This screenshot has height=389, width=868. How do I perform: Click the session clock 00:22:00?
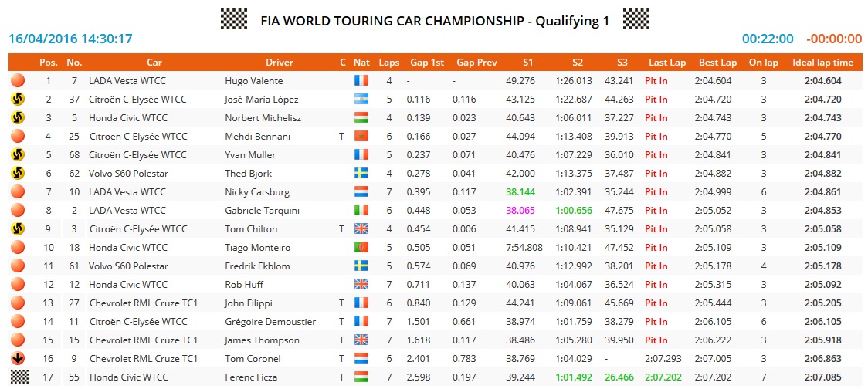coord(767,39)
